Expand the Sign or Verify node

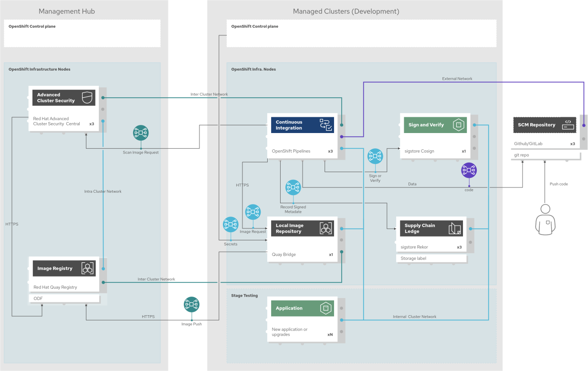click(375, 156)
